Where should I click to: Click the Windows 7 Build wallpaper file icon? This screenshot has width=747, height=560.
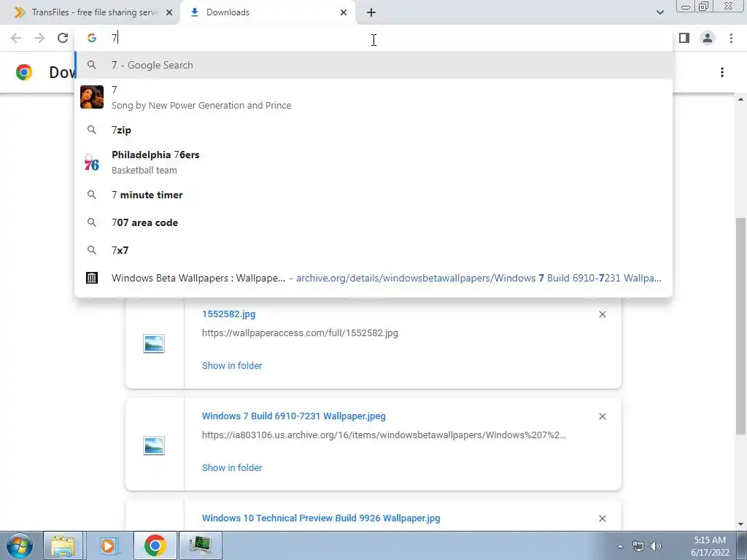coord(154,446)
